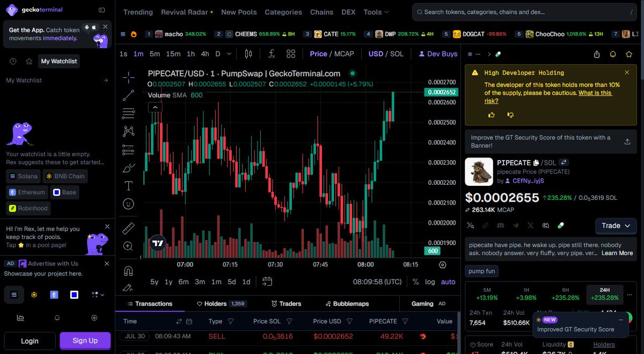
Task: Go to New Pools
Action: pos(239,12)
